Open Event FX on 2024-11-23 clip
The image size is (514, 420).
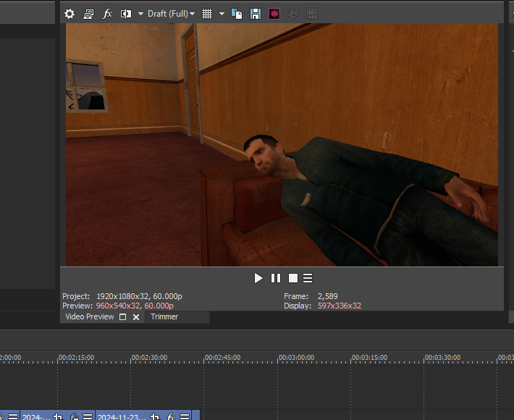tap(170, 416)
